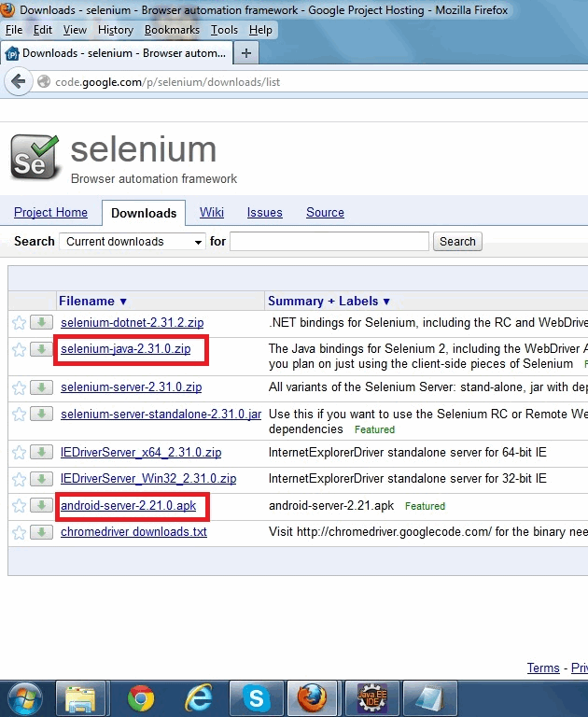Open Skype from the taskbar
This screenshot has height=717, width=588.
(x=257, y=698)
